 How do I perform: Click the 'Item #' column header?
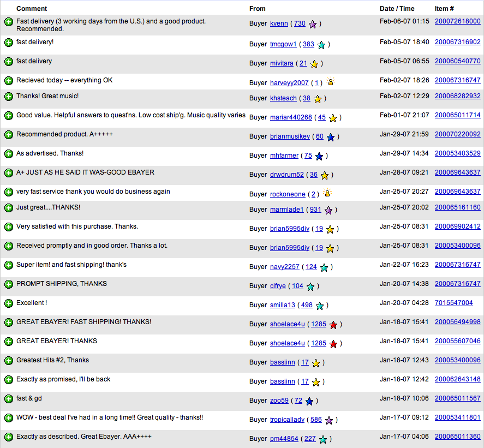444,9
